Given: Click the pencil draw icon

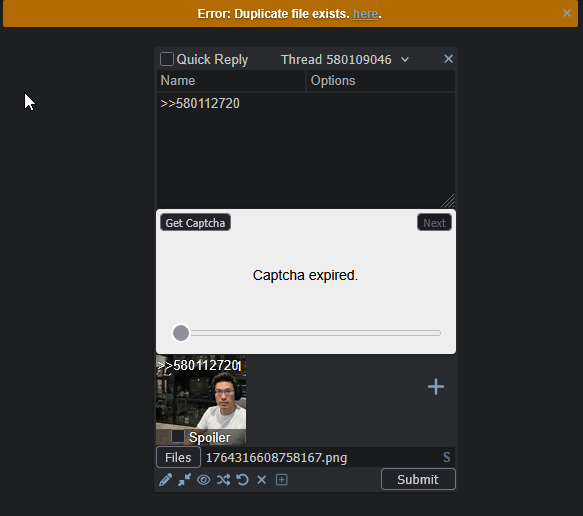Looking at the screenshot, I should tap(165, 480).
